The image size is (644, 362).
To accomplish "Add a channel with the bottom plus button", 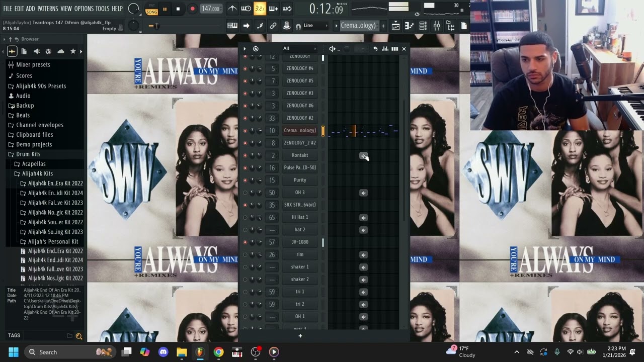I will (300, 336).
